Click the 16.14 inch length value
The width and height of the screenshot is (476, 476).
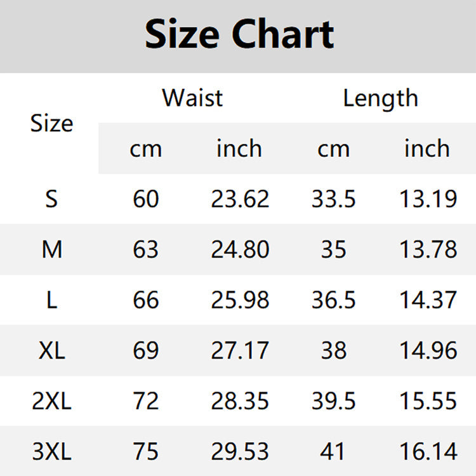[428, 452]
